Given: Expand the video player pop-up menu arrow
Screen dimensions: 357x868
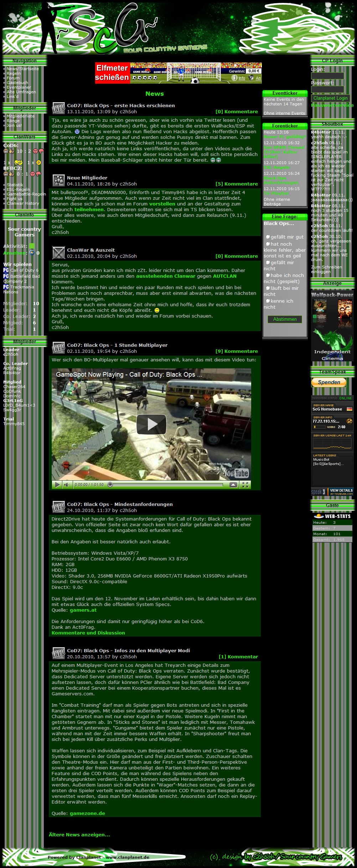Looking at the screenshot, I should (233, 485).
